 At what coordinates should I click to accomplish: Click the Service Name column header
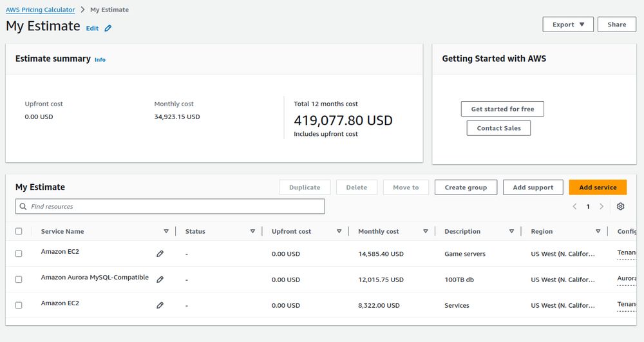(62, 231)
